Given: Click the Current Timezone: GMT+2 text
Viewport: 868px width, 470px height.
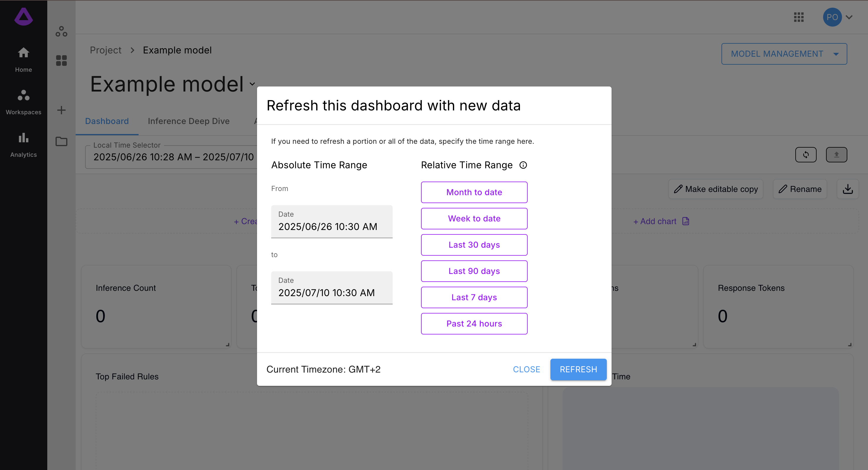Looking at the screenshot, I should coord(324,369).
